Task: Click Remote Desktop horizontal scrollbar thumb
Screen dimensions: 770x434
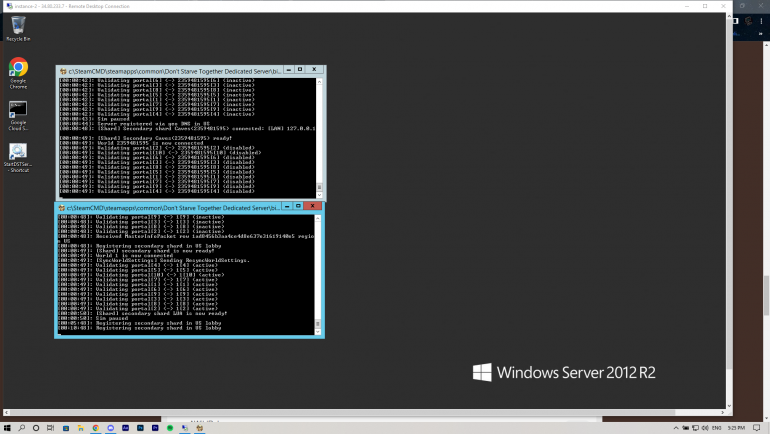Action: coord(342,412)
